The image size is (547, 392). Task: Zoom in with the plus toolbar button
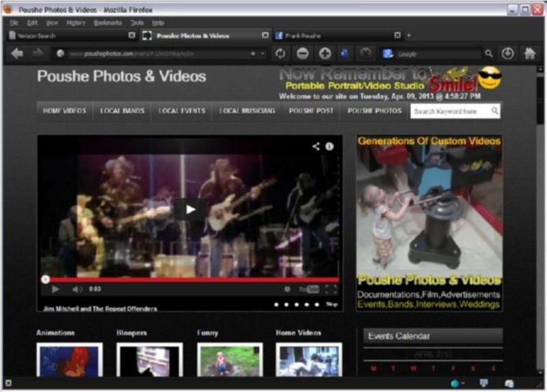(x=325, y=54)
